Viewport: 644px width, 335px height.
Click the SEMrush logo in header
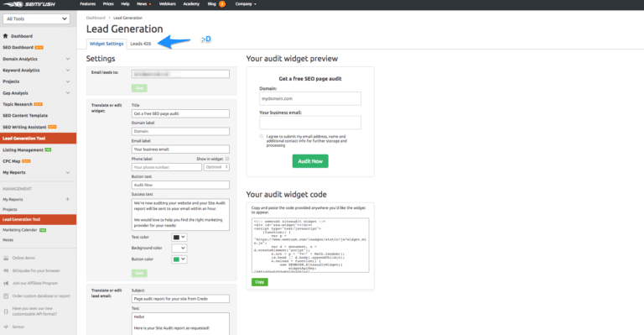[x=29, y=4]
